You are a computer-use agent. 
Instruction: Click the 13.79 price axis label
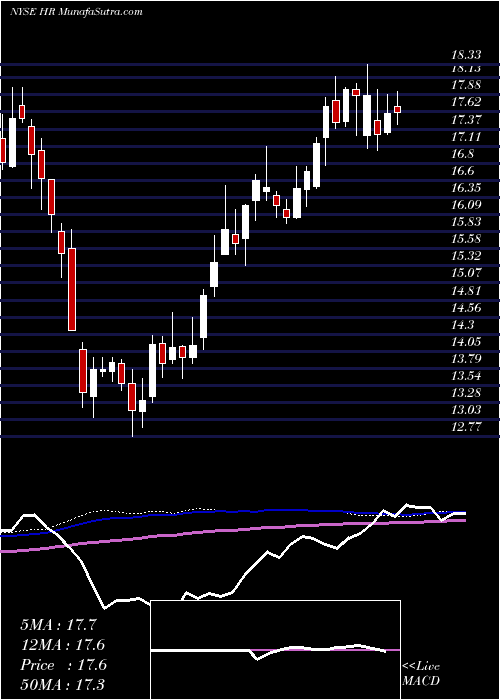pyautogui.click(x=466, y=359)
